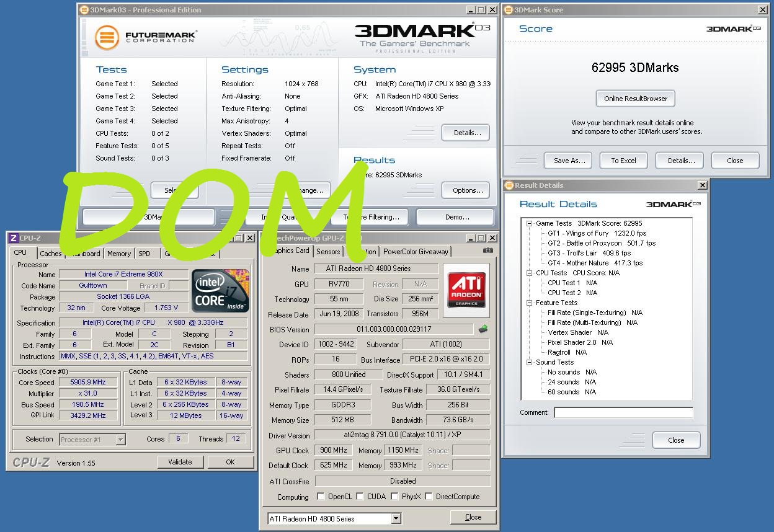Switch to the Memory tab in CPU-Z
The width and height of the screenshot is (774, 532).
118,254
